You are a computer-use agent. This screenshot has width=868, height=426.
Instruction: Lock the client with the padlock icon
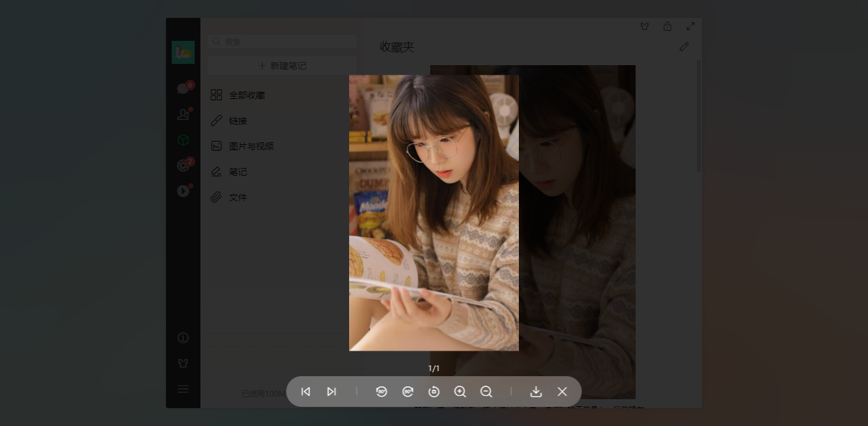(668, 26)
